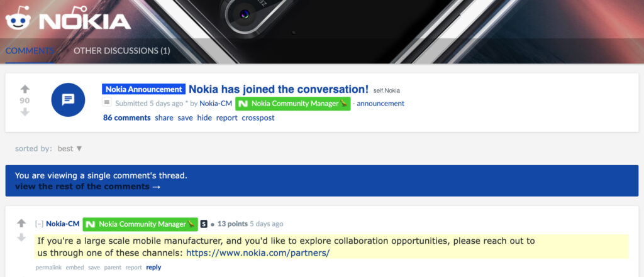Click the self.Nokia domain link

click(x=387, y=90)
